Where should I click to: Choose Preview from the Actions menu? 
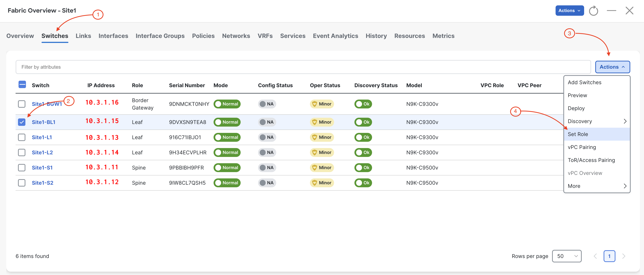pos(597,95)
